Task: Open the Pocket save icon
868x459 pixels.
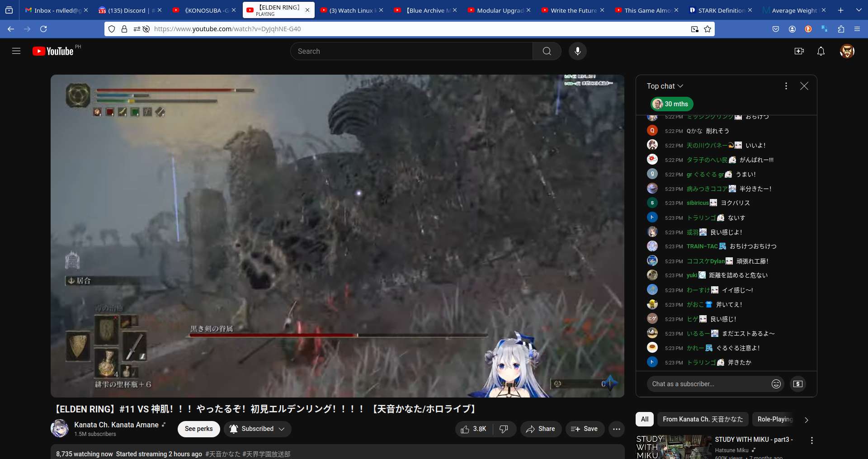Action: [x=776, y=29]
